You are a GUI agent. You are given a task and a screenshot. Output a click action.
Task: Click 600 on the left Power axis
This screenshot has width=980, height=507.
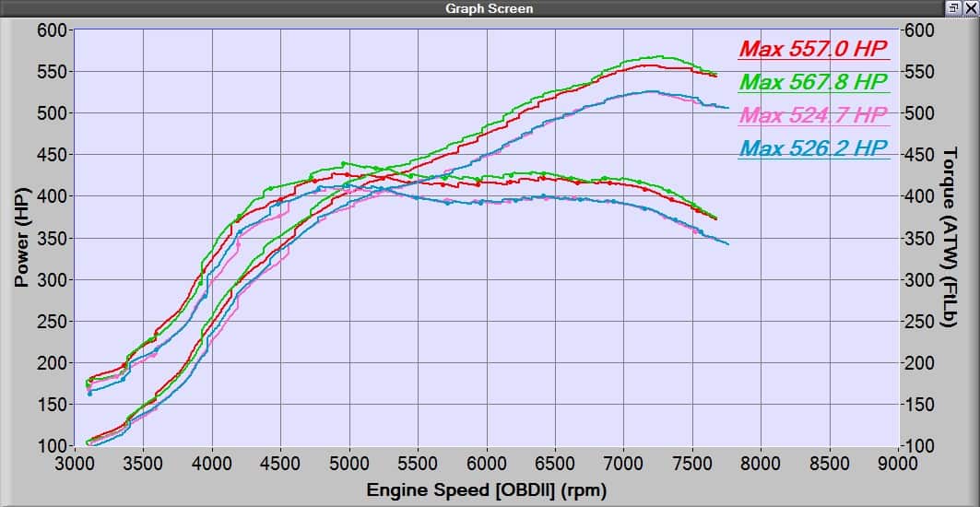coord(50,29)
